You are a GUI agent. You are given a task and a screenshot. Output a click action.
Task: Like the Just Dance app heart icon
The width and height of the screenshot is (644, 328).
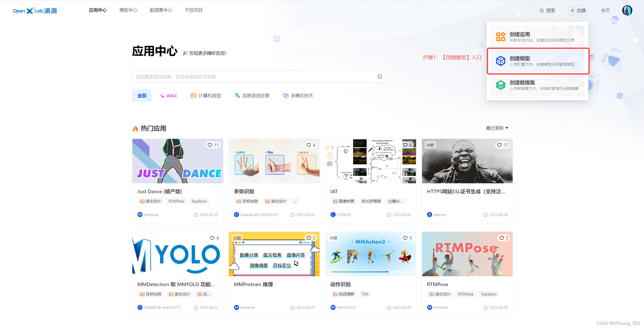point(210,145)
